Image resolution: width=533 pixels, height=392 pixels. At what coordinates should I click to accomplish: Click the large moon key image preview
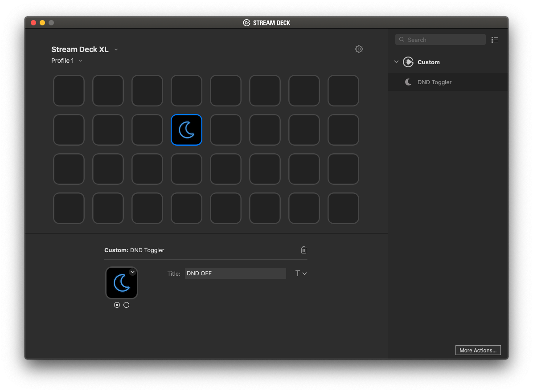(121, 283)
